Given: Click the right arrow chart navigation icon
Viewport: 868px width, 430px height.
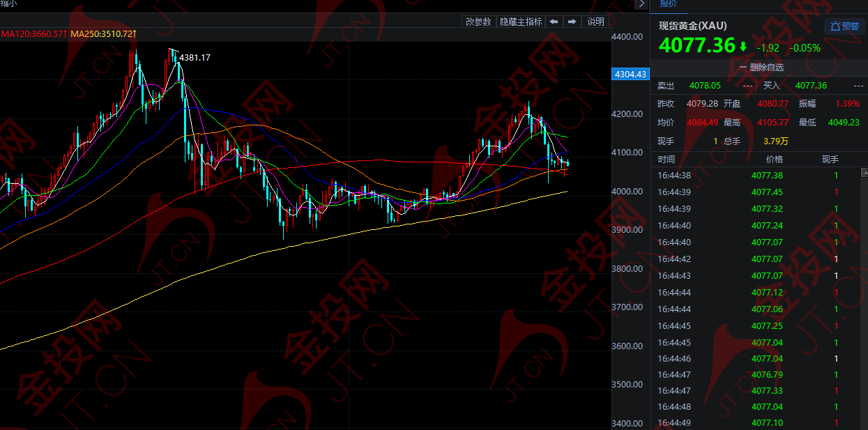Looking at the screenshot, I should (572, 22).
